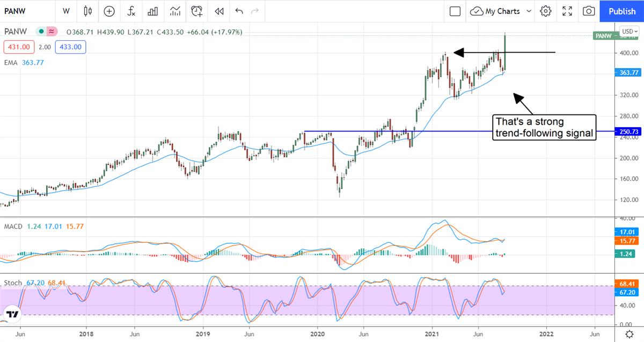
Task: Open the financials bar chart icon
Action: pos(153,11)
